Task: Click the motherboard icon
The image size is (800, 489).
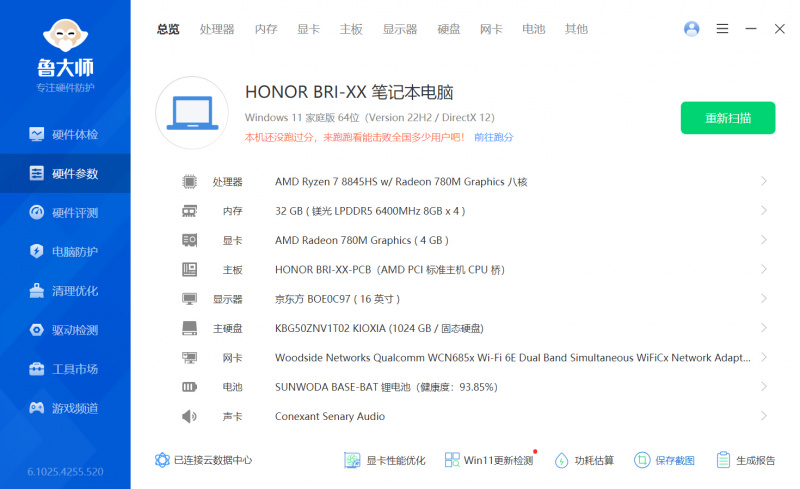Action: [x=189, y=270]
